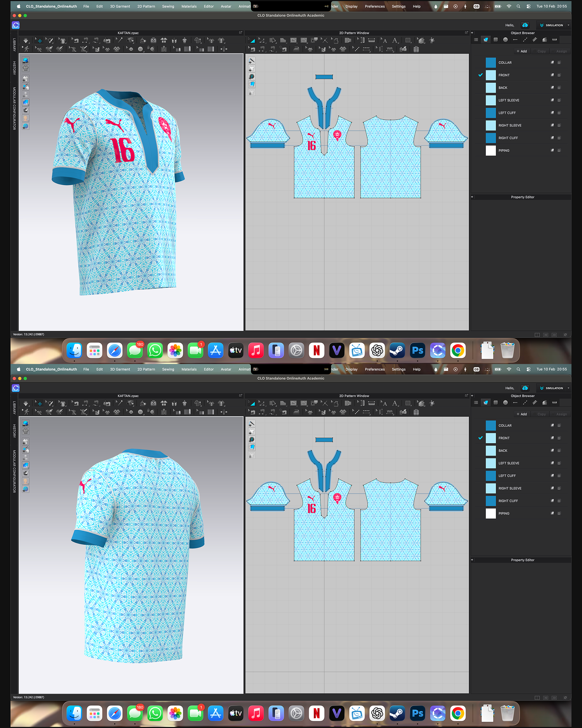
Task: Open HISTORY side tab in upper window
Action: tap(15, 68)
